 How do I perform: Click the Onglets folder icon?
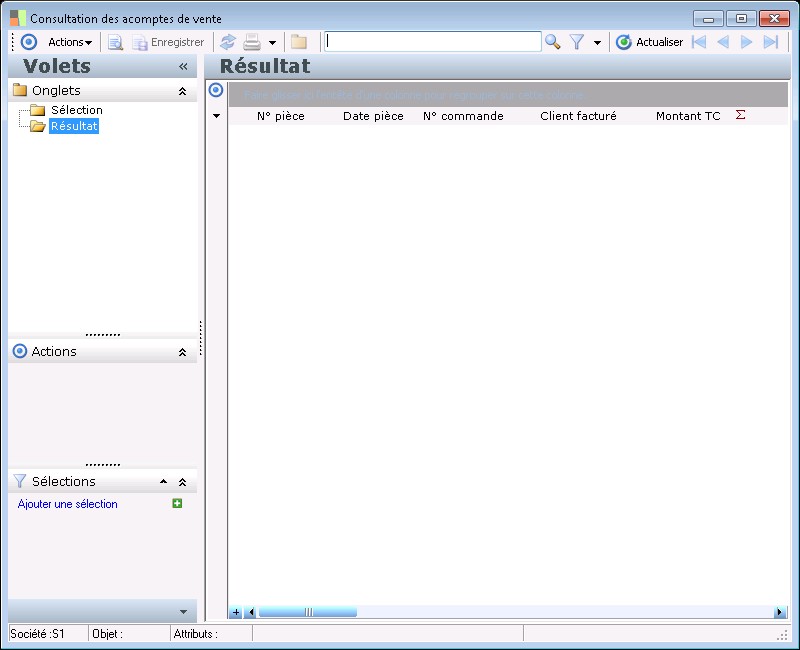(x=20, y=90)
